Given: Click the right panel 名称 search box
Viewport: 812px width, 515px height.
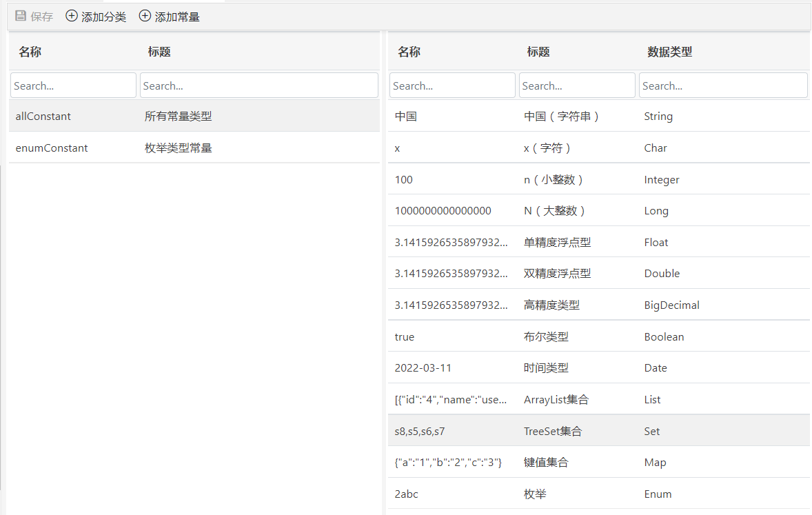Looking at the screenshot, I should pos(452,85).
